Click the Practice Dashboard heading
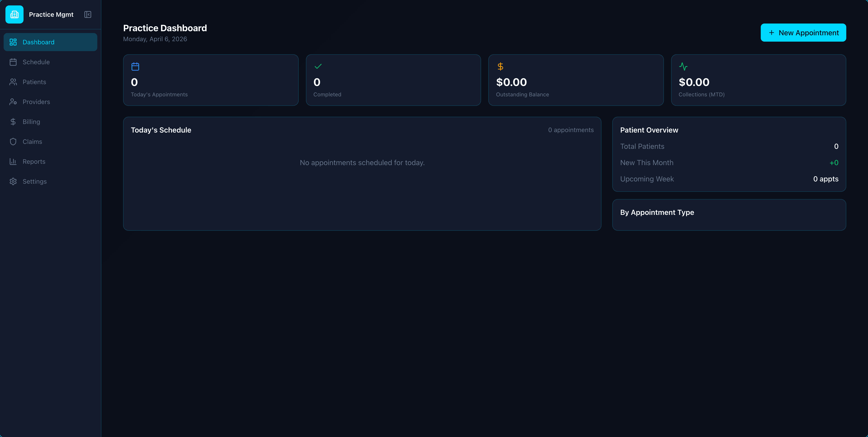 tap(165, 28)
